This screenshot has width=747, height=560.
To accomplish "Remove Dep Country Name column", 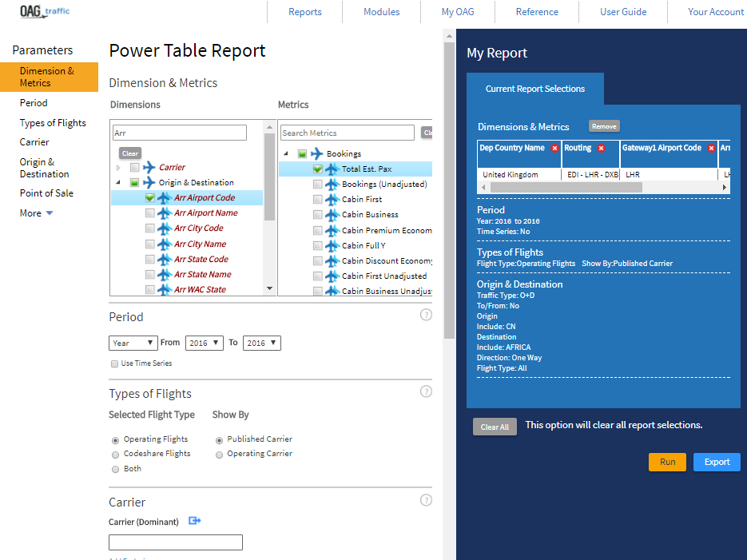I will 554,148.
